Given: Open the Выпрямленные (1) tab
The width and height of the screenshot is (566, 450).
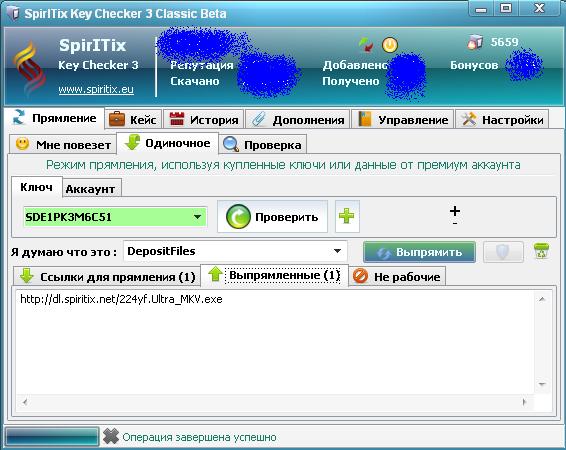Looking at the screenshot, I should pos(275,275).
